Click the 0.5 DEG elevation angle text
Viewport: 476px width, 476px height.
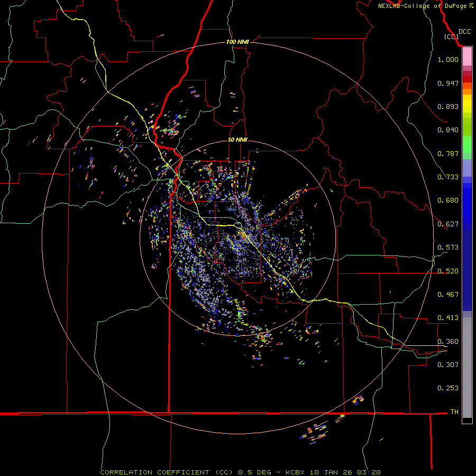tap(254, 472)
